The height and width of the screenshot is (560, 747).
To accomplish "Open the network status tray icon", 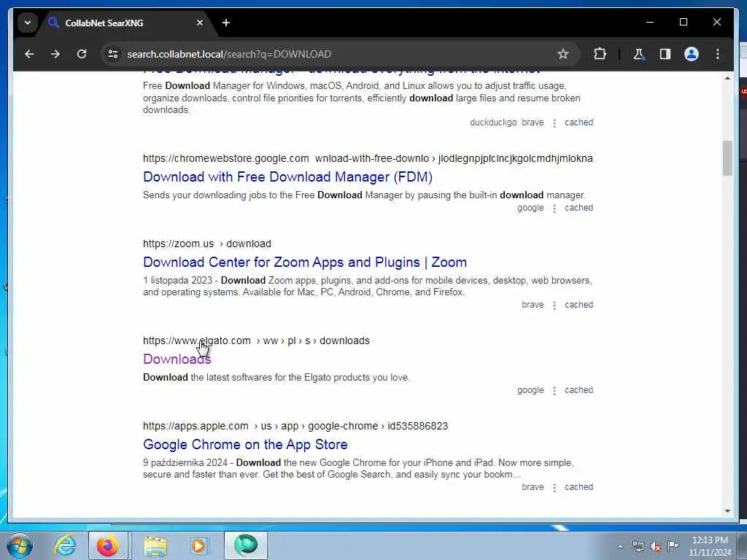I will [x=638, y=547].
